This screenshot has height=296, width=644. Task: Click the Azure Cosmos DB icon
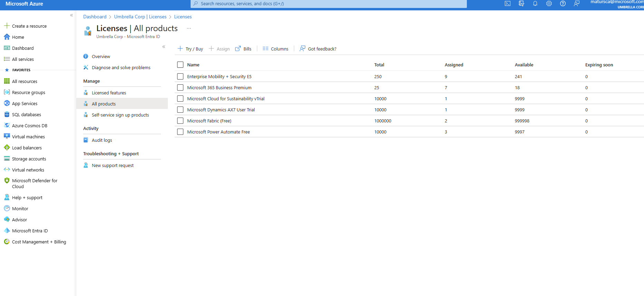click(7, 126)
